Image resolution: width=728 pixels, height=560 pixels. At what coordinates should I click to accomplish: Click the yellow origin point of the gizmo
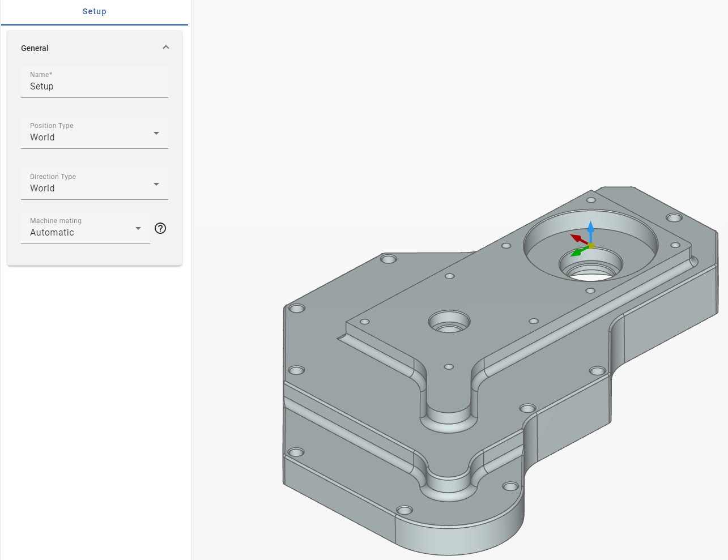point(591,246)
